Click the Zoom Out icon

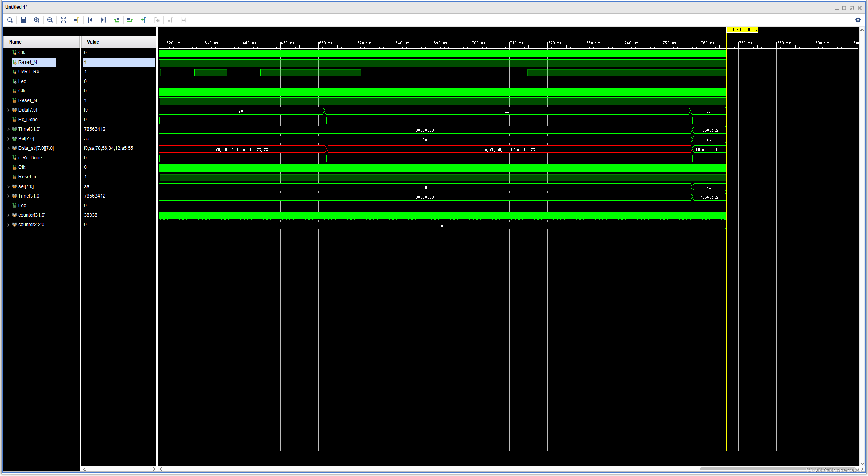[x=50, y=20]
